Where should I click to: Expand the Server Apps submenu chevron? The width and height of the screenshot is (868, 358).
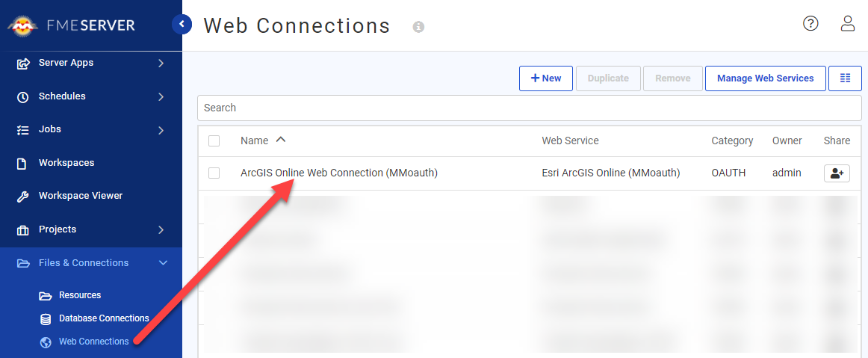(x=161, y=64)
